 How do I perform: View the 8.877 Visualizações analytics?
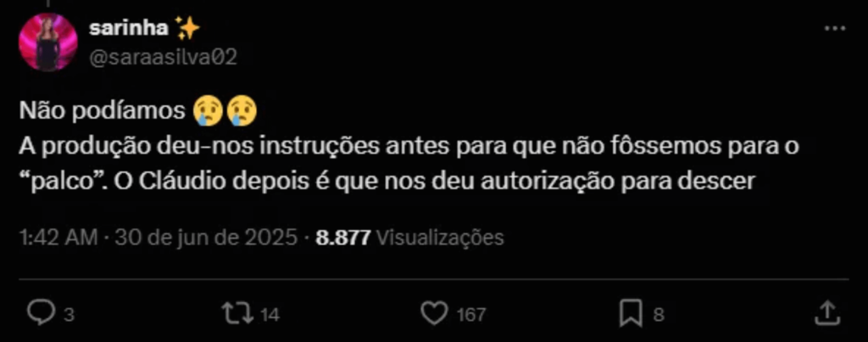coord(409,238)
